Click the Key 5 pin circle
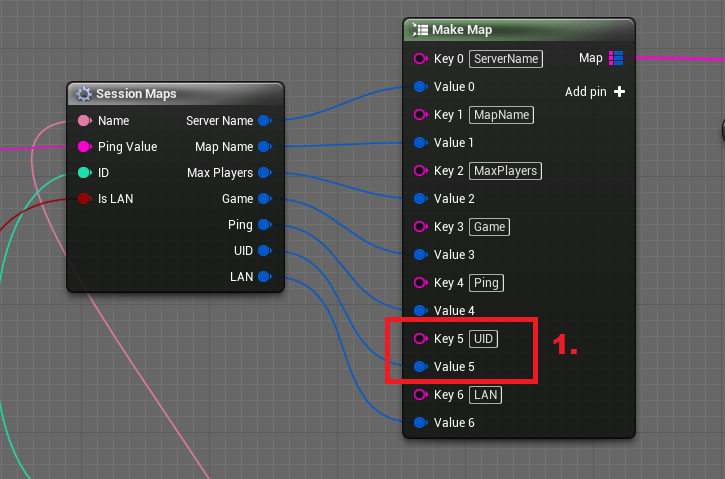The image size is (725, 479). 420,338
